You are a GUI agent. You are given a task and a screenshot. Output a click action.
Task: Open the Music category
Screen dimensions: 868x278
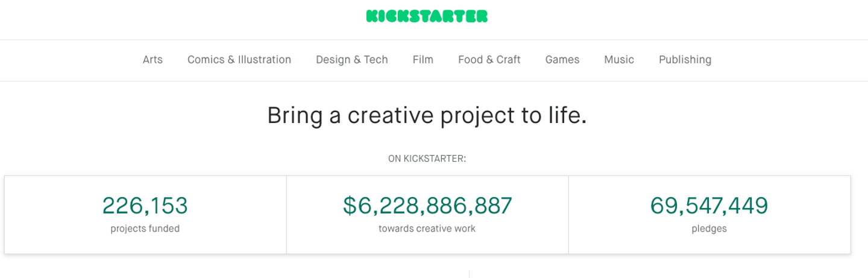pos(618,60)
